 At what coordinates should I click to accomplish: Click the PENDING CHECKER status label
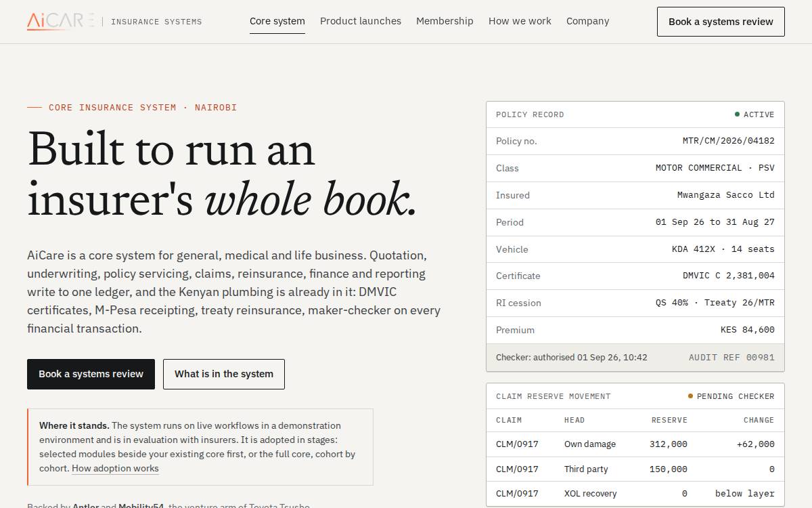point(731,396)
